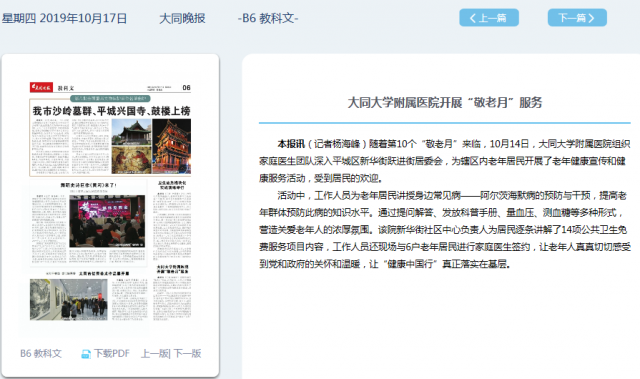This screenshot has width=640, height=379.
Task: Click the 本报讯 article byline text
Action: (291, 144)
